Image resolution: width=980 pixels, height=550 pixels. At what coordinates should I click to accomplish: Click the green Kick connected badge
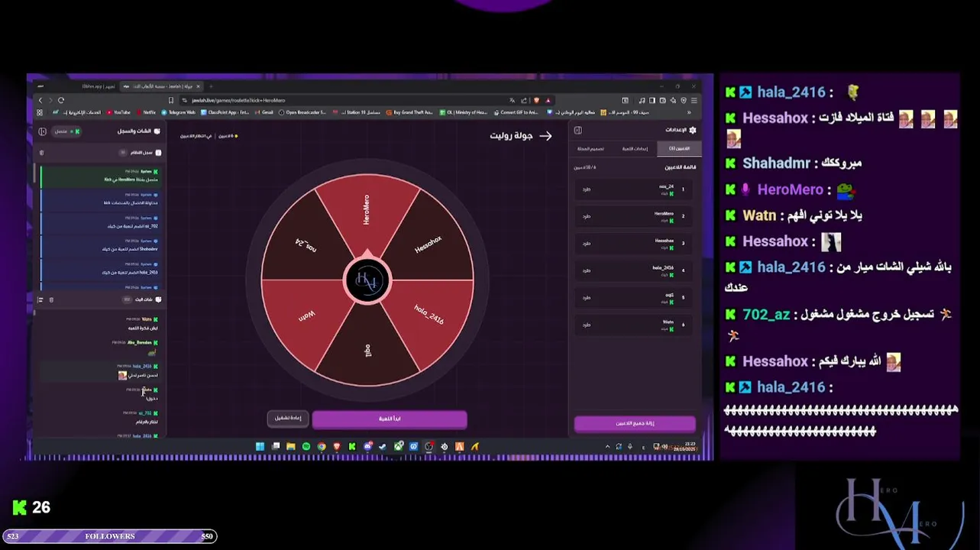[66, 131]
